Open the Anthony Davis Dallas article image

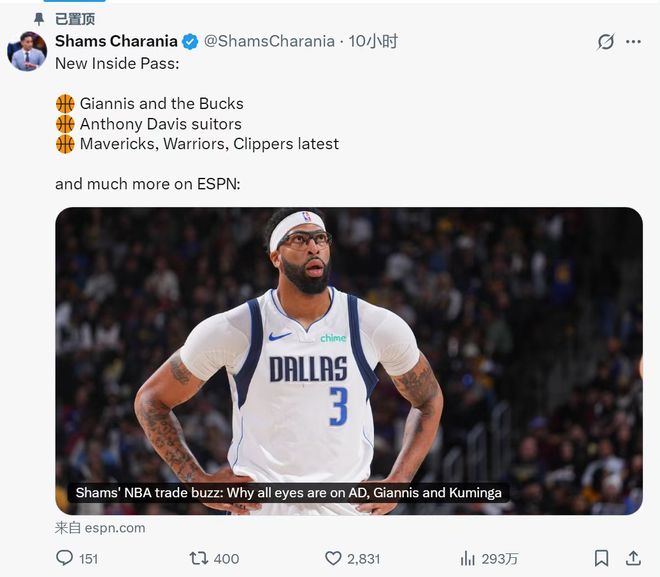[x=348, y=340]
